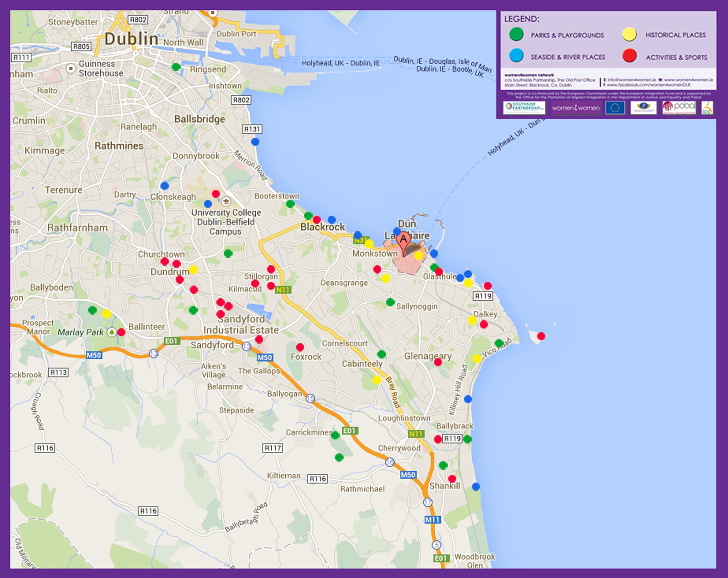Click the red marker at the UCD campus
The height and width of the screenshot is (578, 728).
click(216, 194)
